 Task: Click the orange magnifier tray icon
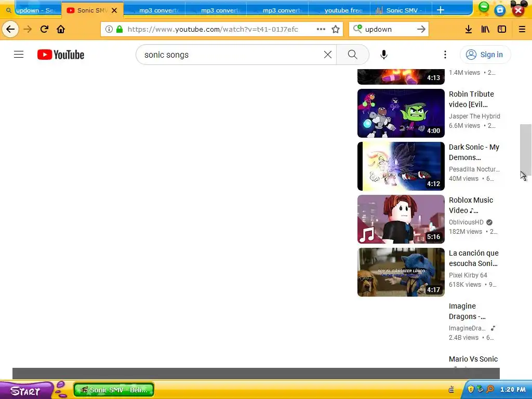click(490, 389)
